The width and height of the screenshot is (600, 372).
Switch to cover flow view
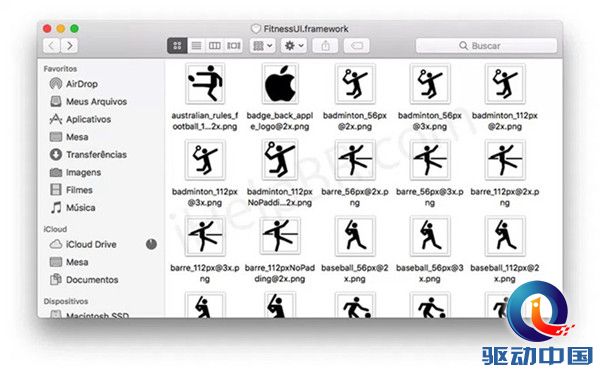[x=233, y=46]
